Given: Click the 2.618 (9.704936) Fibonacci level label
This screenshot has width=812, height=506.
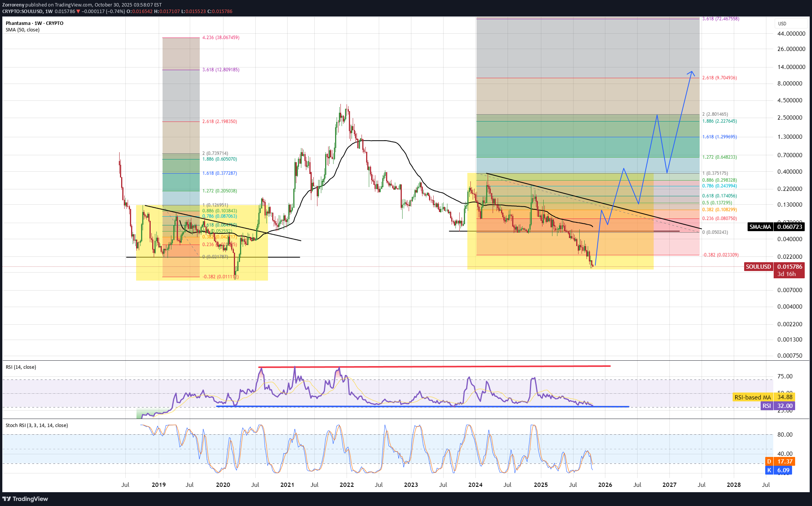Looking at the screenshot, I should 719,78.
